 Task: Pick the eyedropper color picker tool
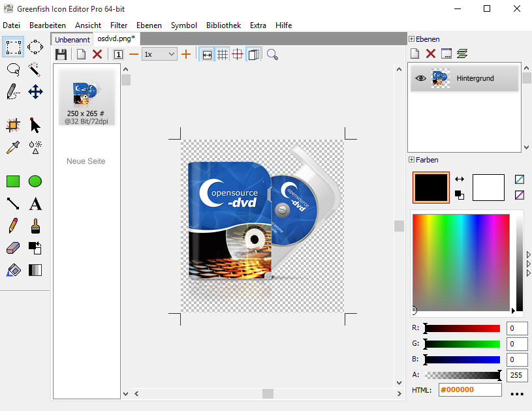[13, 147]
